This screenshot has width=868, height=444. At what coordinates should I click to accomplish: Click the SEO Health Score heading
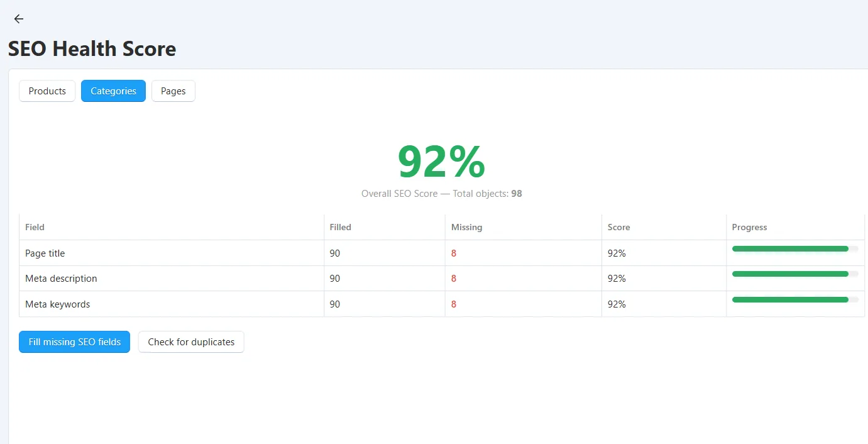point(92,49)
